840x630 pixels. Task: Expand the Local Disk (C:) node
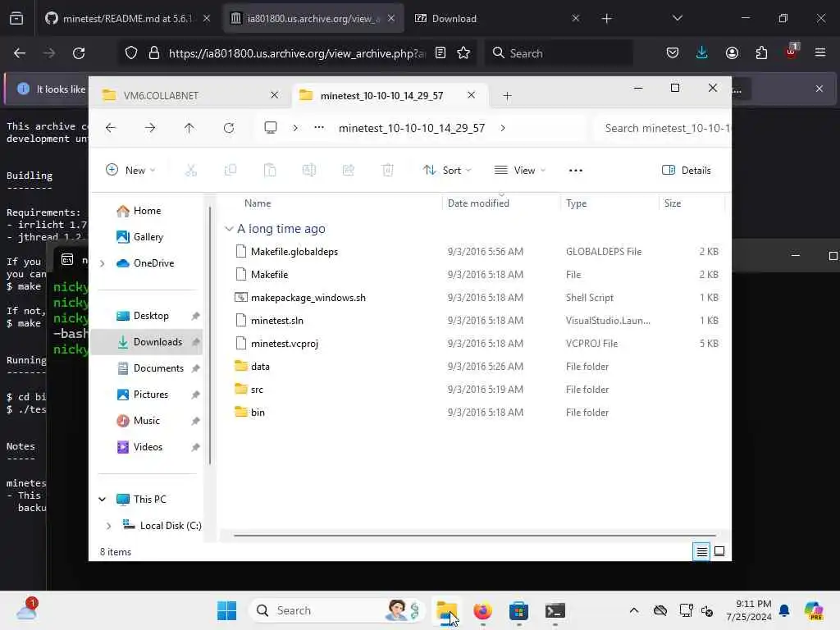pyautogui.click(x=109, y=526)
